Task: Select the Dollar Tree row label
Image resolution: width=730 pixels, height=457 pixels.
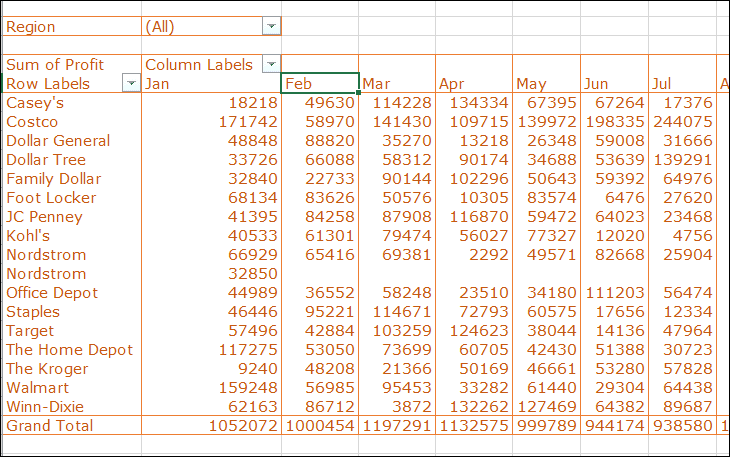Action: coord(72,160)
